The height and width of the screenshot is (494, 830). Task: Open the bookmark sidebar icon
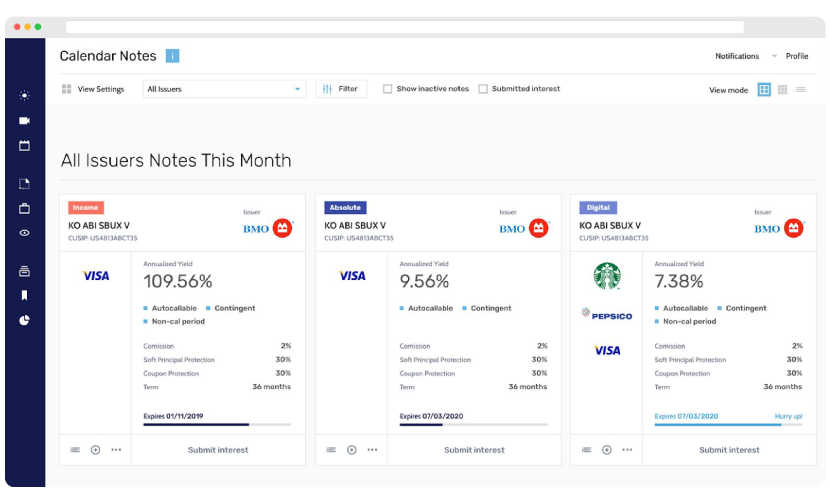pos(24,295)
